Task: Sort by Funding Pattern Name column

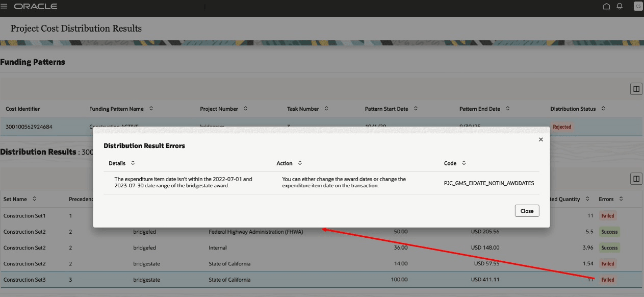Action: 151,109
